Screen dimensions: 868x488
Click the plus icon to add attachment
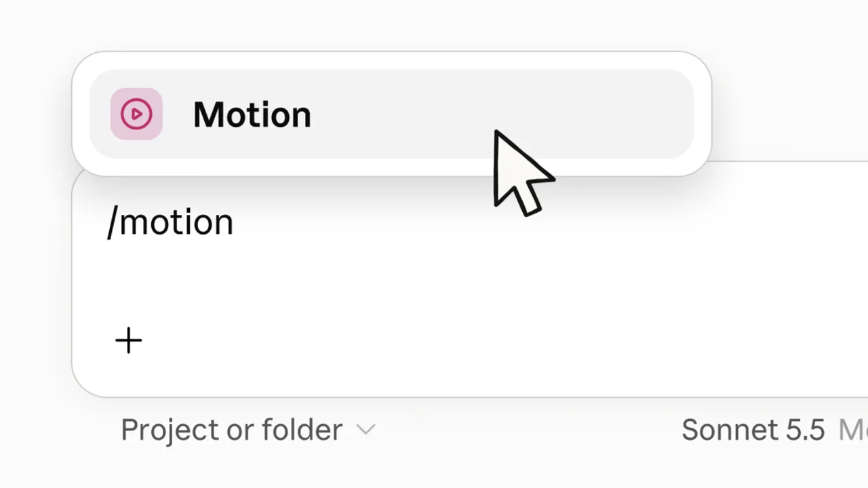point(129,340)
